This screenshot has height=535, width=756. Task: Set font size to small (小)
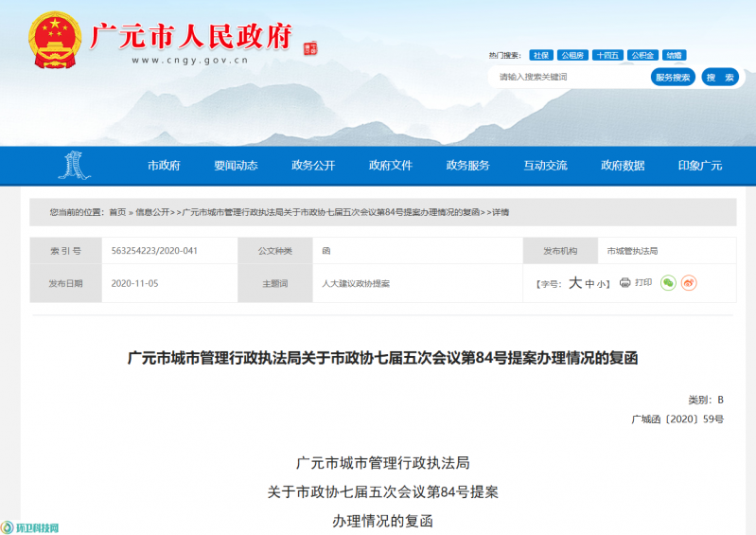click(602, 284)
